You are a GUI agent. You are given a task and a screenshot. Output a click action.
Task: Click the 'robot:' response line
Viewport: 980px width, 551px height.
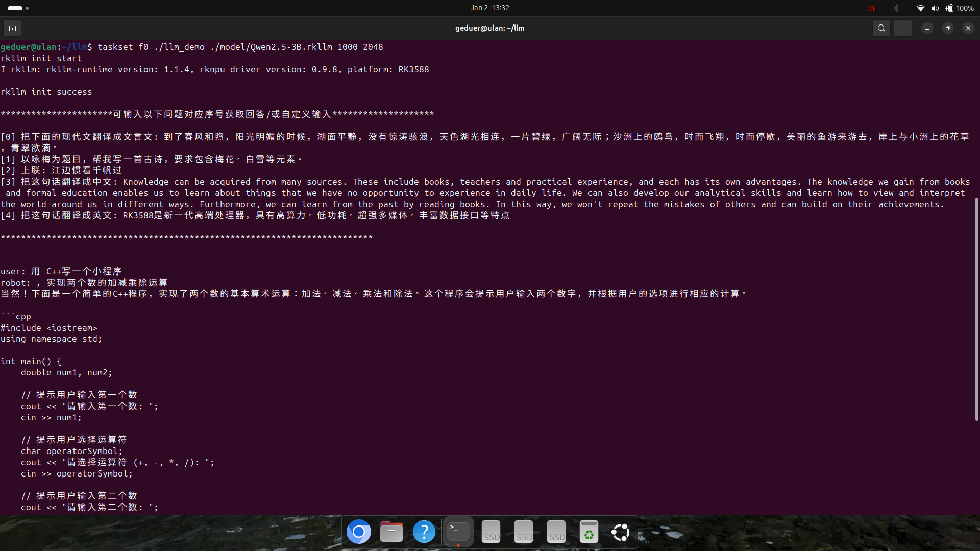84,283
